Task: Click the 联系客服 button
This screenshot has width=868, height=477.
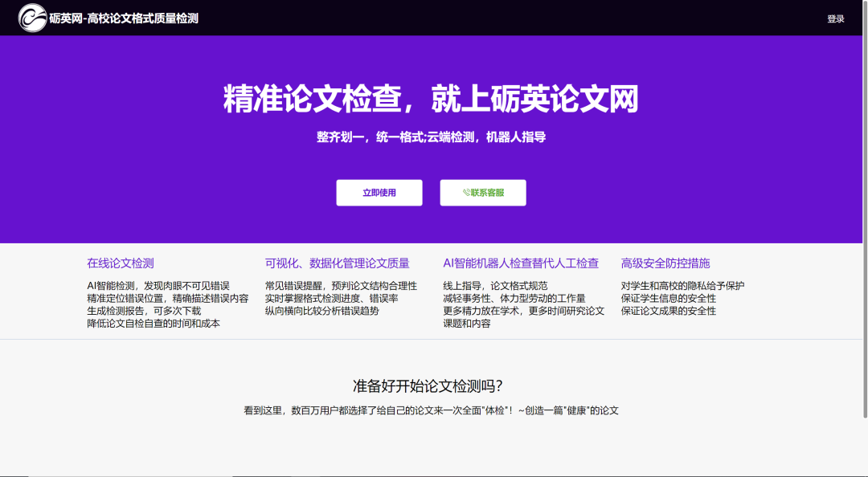Action: (483, 193)
